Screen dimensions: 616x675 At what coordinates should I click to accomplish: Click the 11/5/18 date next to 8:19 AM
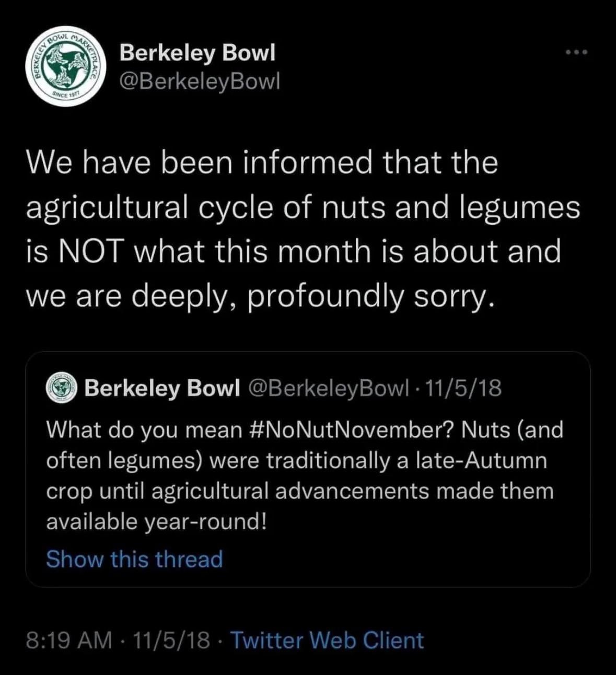pos(171,640)
